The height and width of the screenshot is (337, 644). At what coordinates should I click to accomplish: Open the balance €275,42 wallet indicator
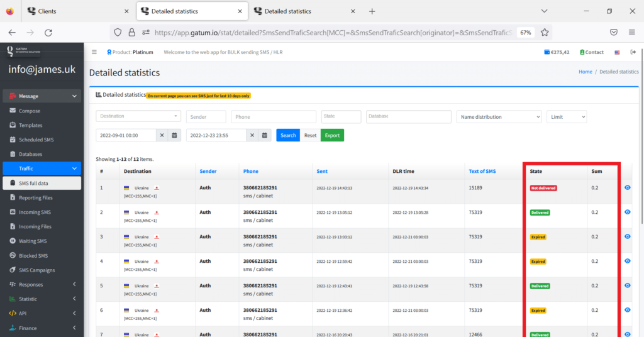point(557,52)
